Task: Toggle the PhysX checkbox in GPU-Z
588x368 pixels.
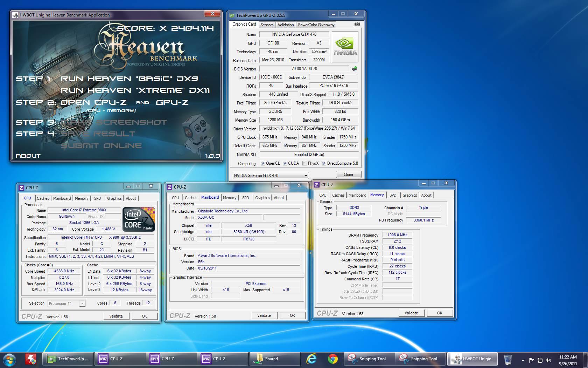Action: [304, 163]
